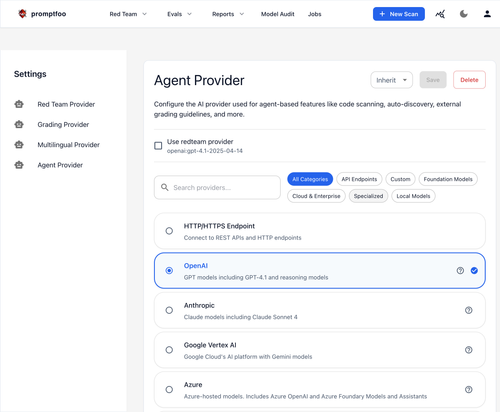Select the Azure radio button
Viewport: 500px width, 412px height.
click(x=169, y=389)
